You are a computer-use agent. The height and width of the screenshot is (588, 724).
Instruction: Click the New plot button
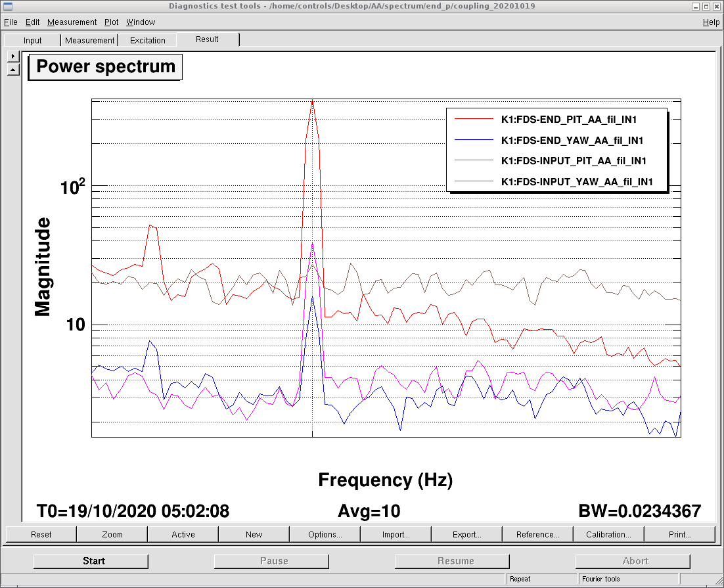(254, 534)
